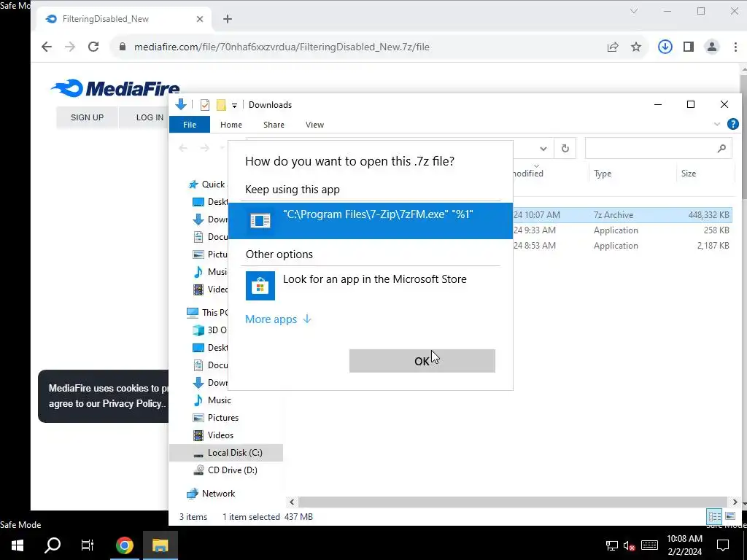
Task: Click the Quick access star icon
Action: coord(193,184)
